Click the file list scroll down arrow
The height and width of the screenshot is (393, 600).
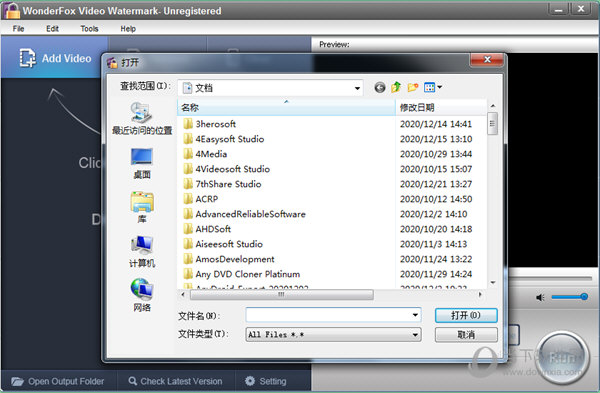click(493, 283)
